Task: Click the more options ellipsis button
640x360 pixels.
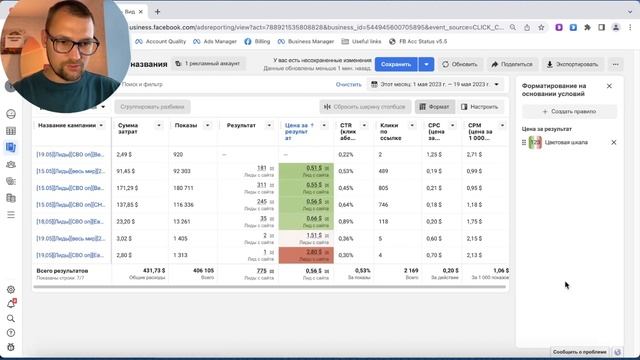Action: pyautogui.click(x=616, y=64)
